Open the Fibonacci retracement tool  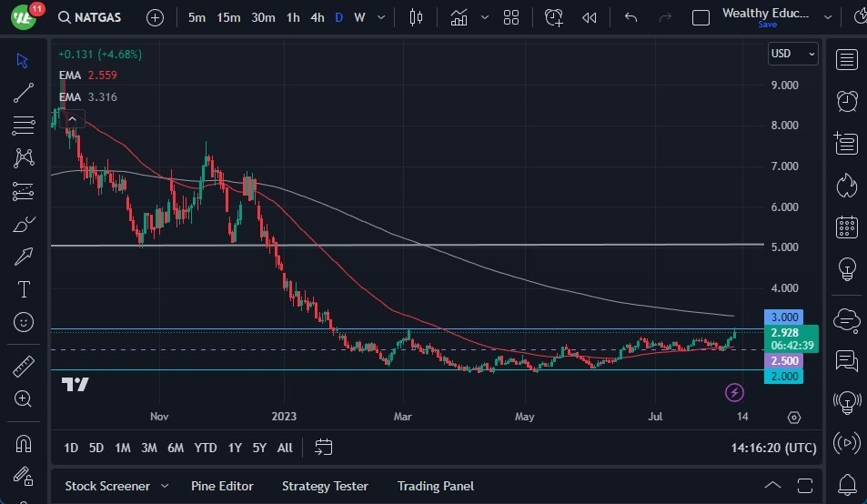pos(24,126)
